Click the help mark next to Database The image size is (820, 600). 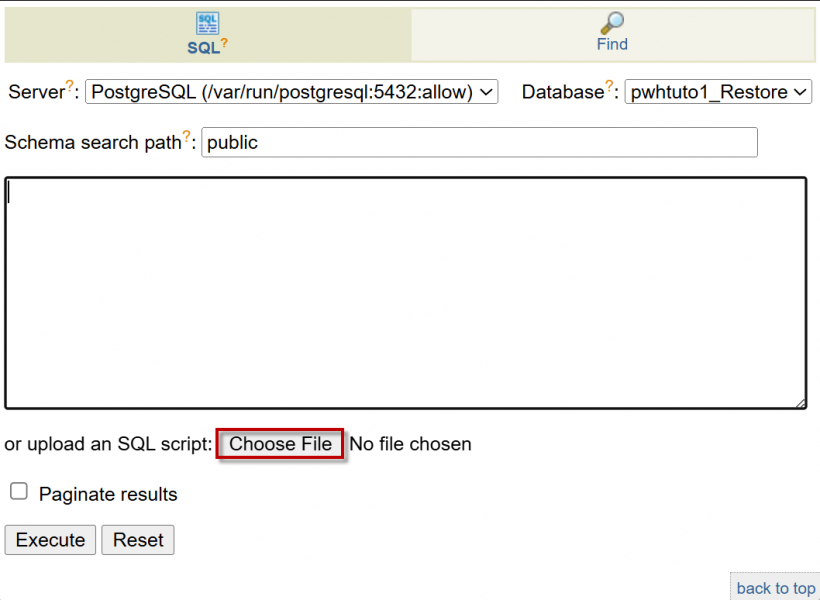(x=609, y=87)
